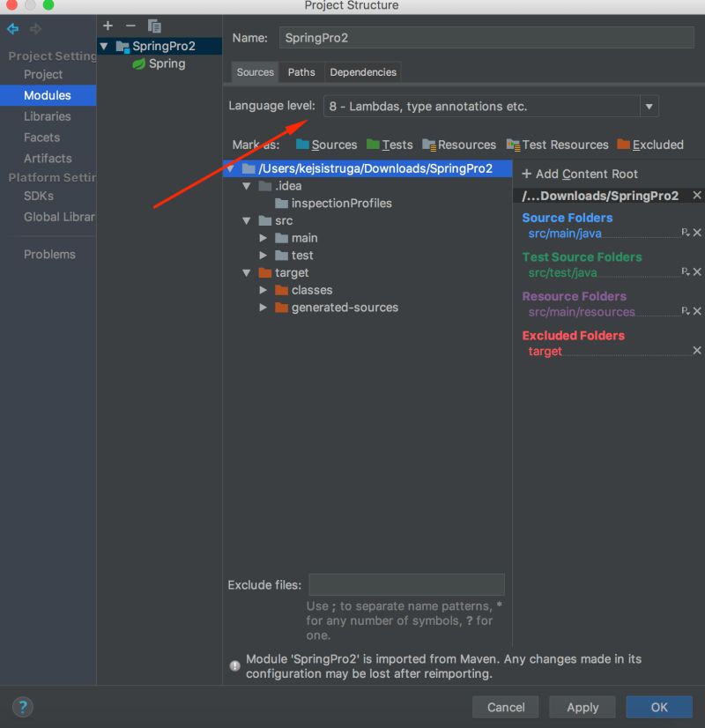Focus the Exclude files field
This screenshot has width=705, height=728.
coord(406,584)
